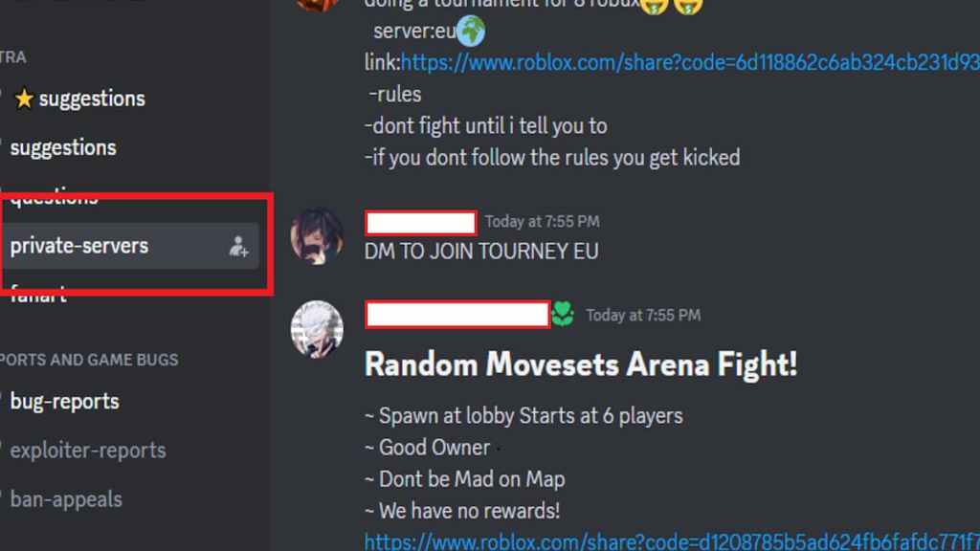Click the redacted username above DM TO JOIN
Screen dimensions: 980x551
pos(421,222)
